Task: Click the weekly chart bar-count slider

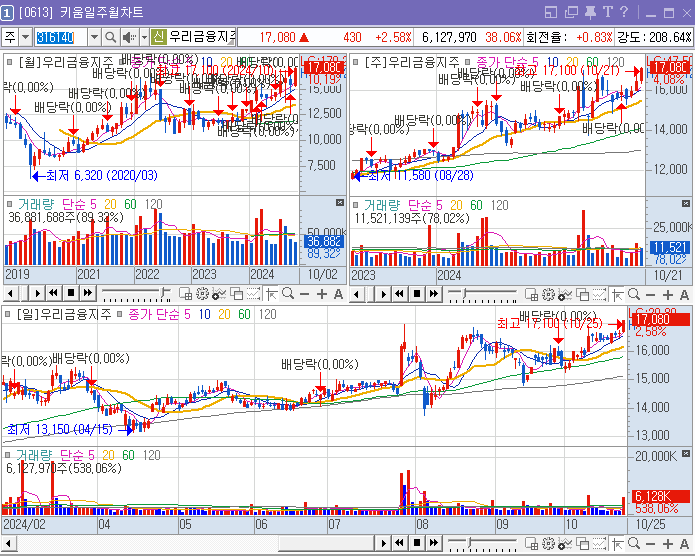Action: [x=482, y=295]
